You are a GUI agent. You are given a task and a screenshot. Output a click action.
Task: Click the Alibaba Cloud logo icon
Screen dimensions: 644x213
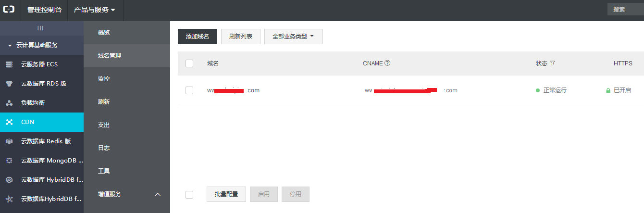(x=9, y=10)
